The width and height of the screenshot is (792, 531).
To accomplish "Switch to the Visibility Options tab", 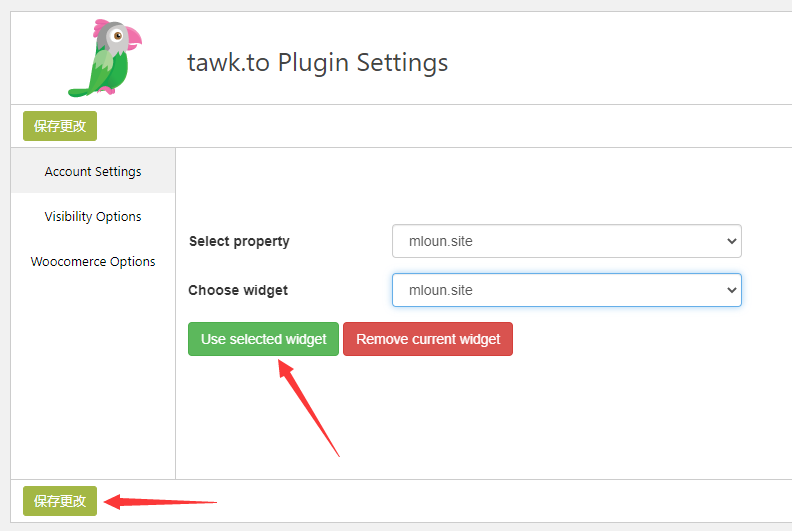I will pos(93,216).
